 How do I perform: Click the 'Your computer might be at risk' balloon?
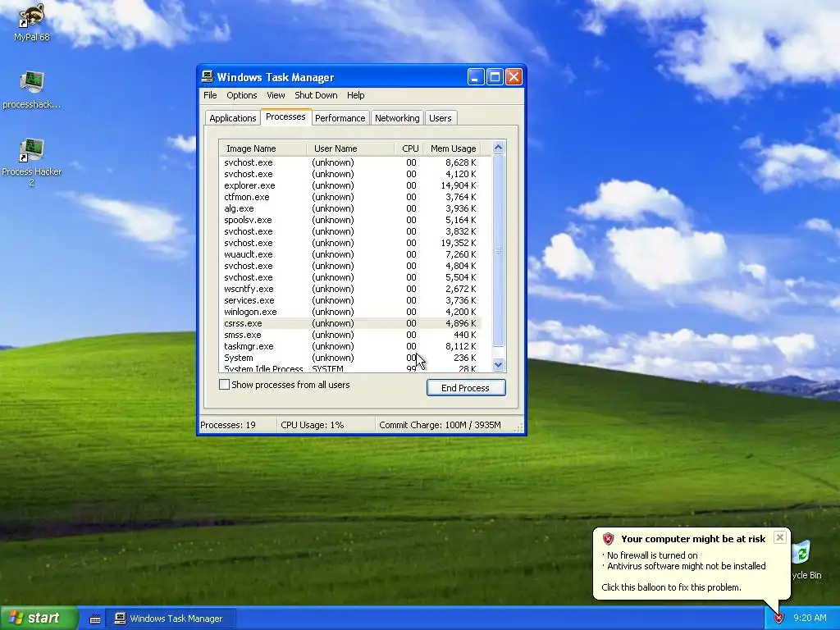tap(691, 563)
